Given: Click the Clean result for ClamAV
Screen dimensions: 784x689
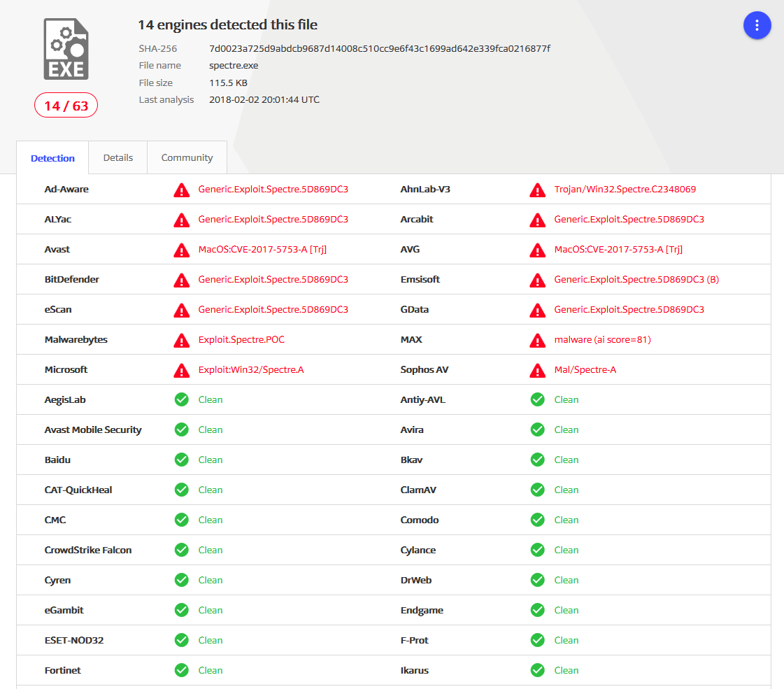Looking at the screenshot, I should click(x=566, y=490).
